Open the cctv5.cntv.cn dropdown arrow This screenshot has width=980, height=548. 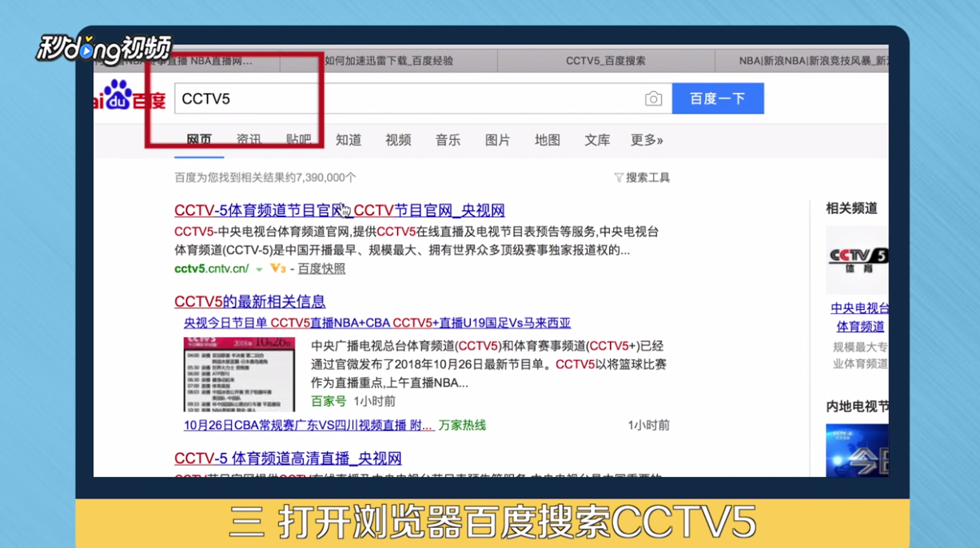(x=259, y=270)
